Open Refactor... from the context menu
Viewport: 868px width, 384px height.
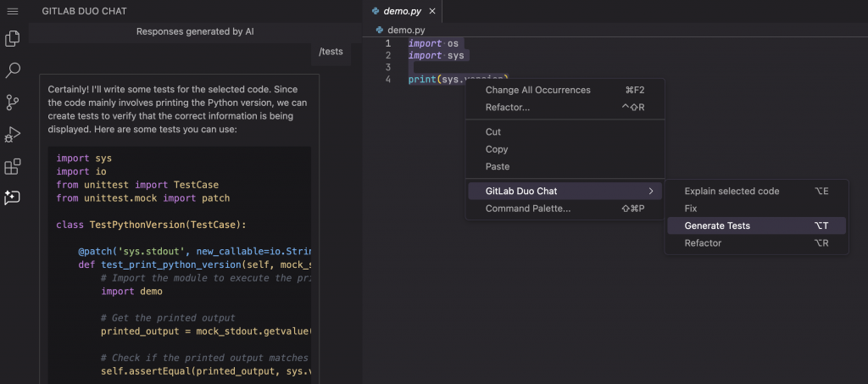pos(507,108)
